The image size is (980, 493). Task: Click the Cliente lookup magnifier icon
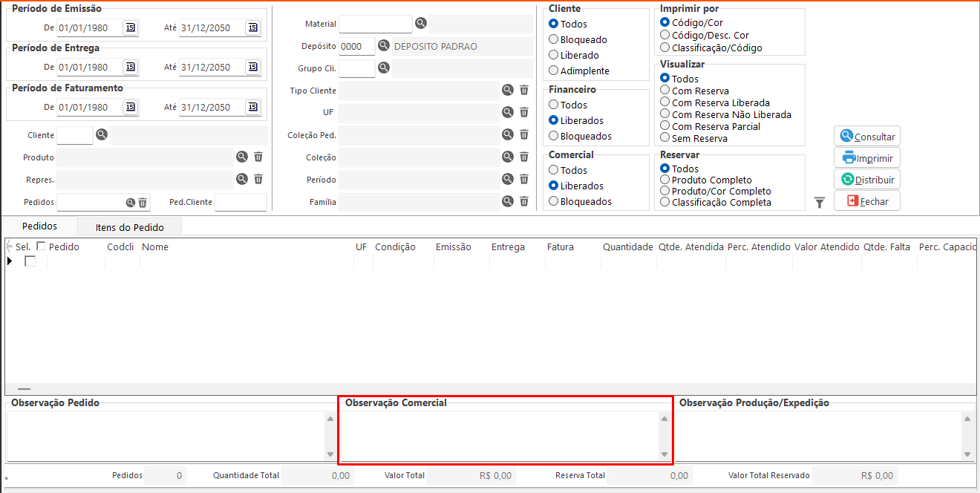click(102, 134)
